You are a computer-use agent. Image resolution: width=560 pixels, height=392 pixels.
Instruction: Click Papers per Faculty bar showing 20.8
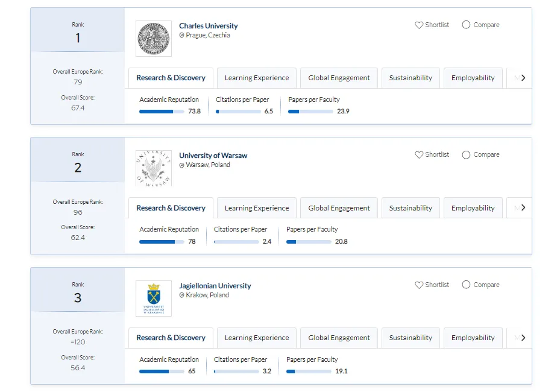[x=309, y=242]
